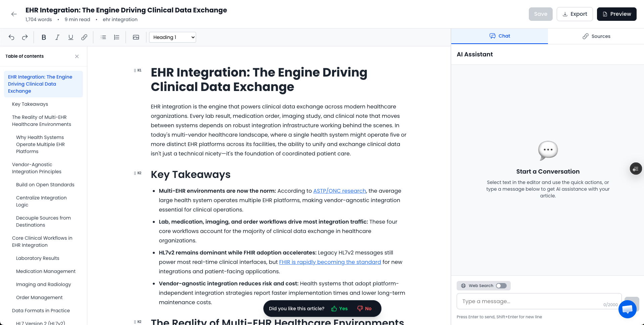
Task: Open the ASTP/ONC research link
Action: coord(339,191)
